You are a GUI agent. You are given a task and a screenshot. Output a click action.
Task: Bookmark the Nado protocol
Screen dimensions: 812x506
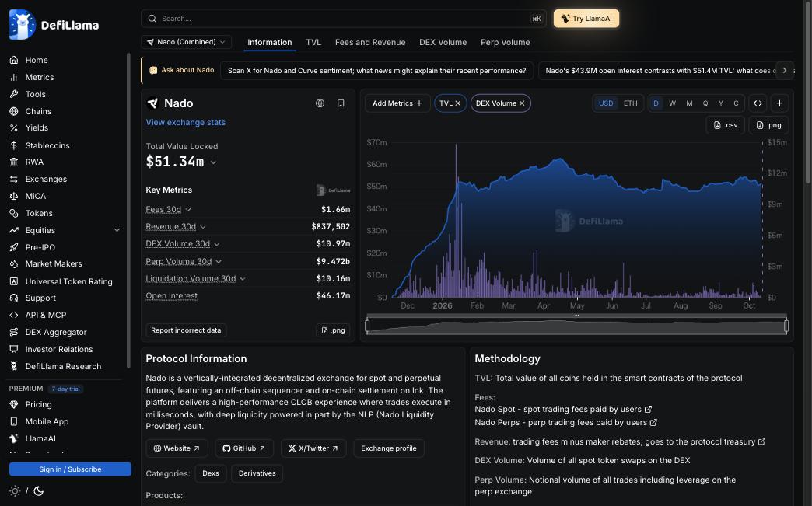click(x=341, y=103)
